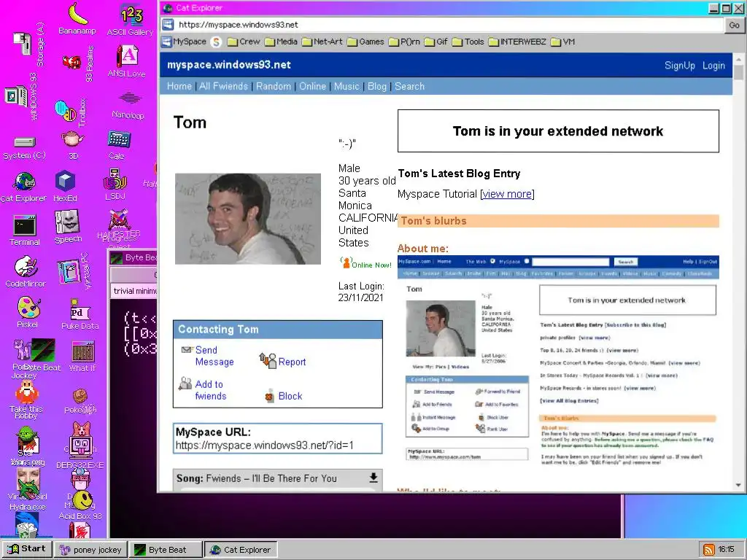Open the HexEd desktop icon
The image size is (747, 560).
[x=65, y=186]
